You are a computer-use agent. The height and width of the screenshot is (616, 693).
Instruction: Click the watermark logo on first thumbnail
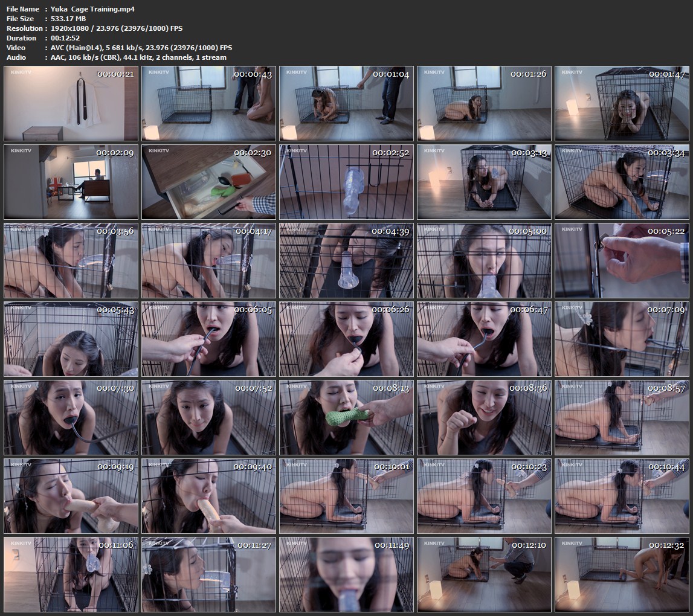21,72
